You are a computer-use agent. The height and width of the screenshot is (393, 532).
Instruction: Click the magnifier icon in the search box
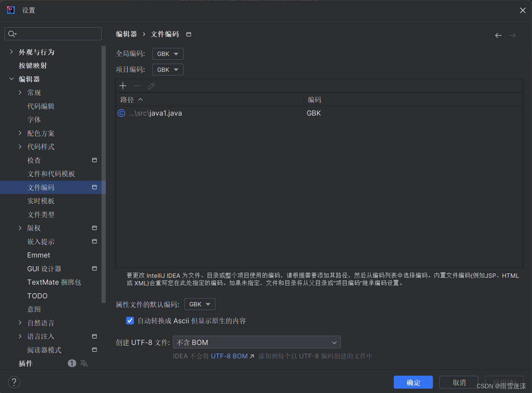click(12, 34)
